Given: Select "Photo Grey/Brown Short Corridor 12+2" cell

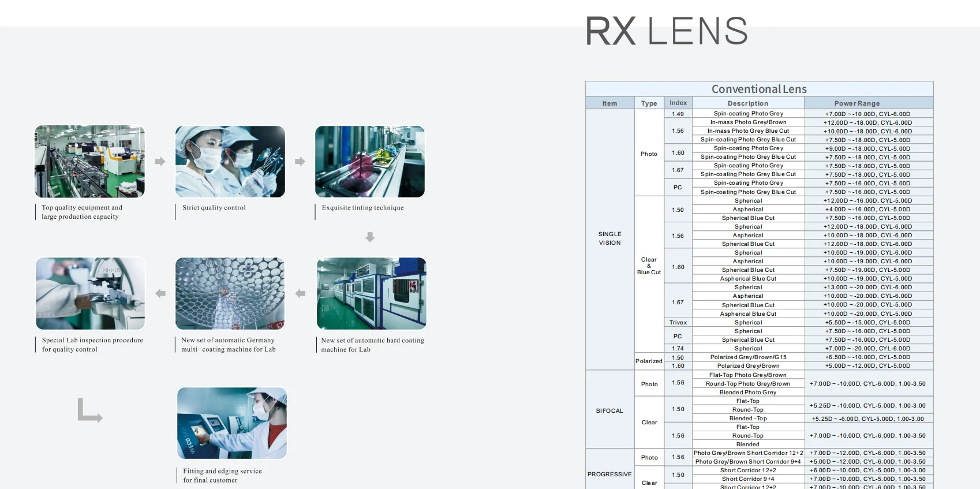Looking at the screenshot, I should click(748, 453).
